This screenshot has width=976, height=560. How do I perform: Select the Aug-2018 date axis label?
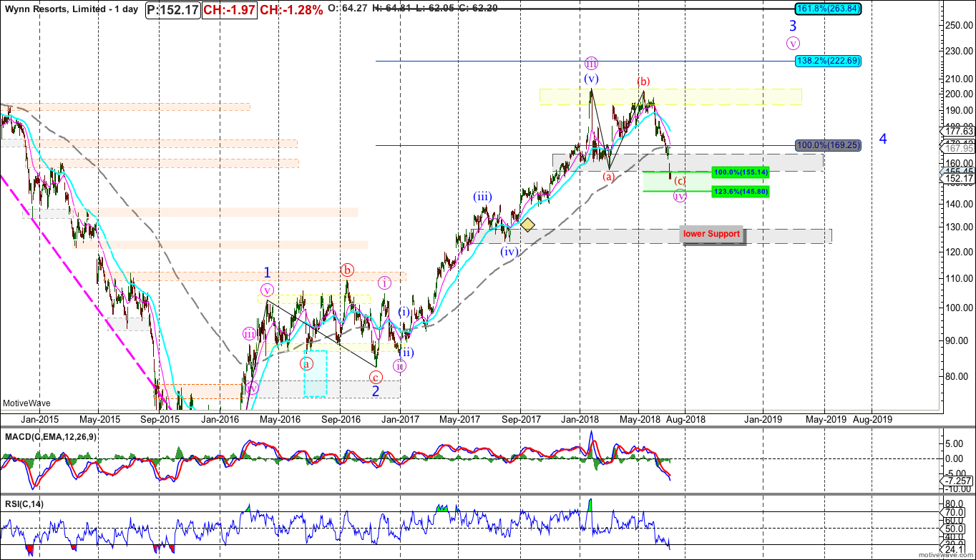[x=685, y=419]
